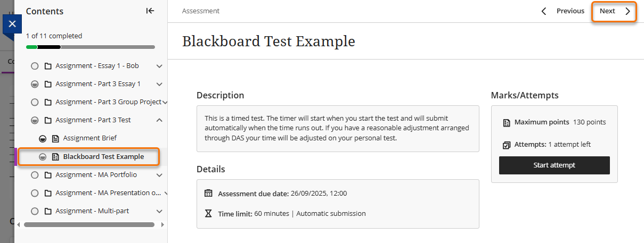Collapse Assignment - Part 3 Test folder chevron
Image resolution: width=644 pixels, height=243 pixels.
159,120
